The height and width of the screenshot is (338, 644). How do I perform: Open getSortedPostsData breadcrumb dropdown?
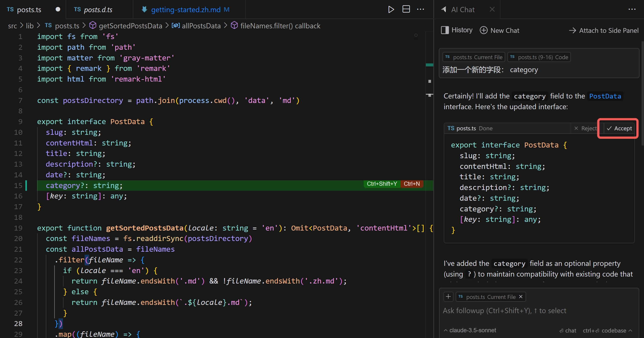130,26
